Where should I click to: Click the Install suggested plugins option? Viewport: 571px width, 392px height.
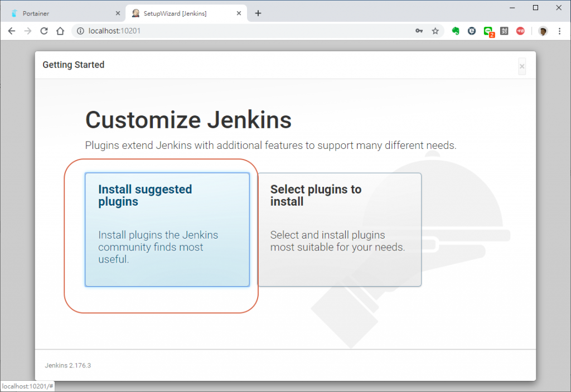[x=167, y=229]
